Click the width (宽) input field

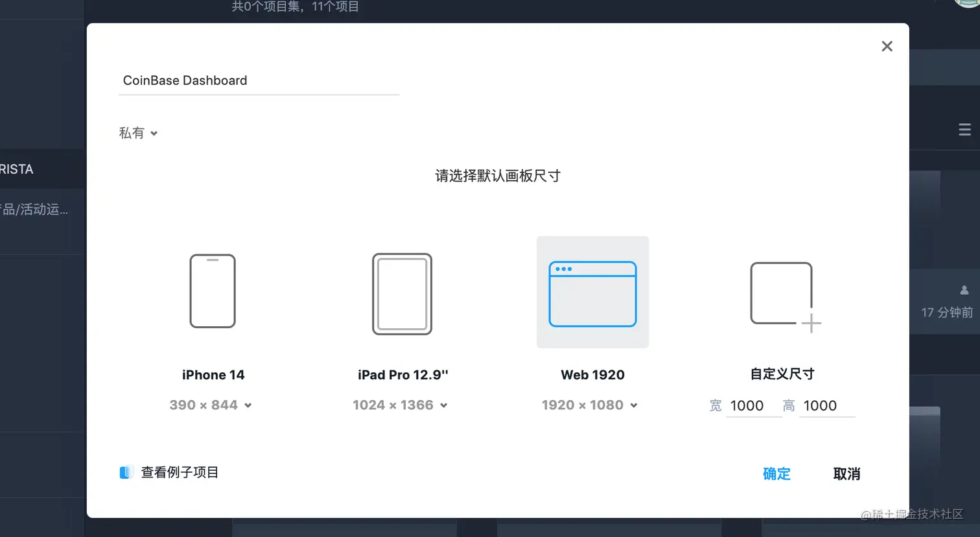[x=754, y=406]
